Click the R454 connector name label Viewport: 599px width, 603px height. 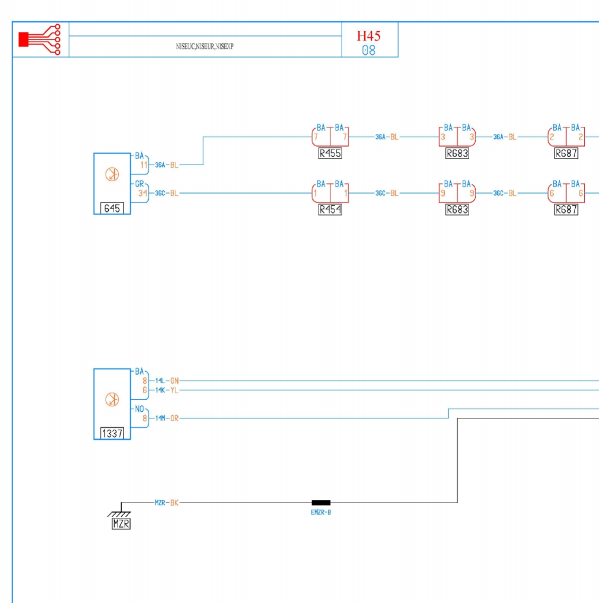coord(330,210)
